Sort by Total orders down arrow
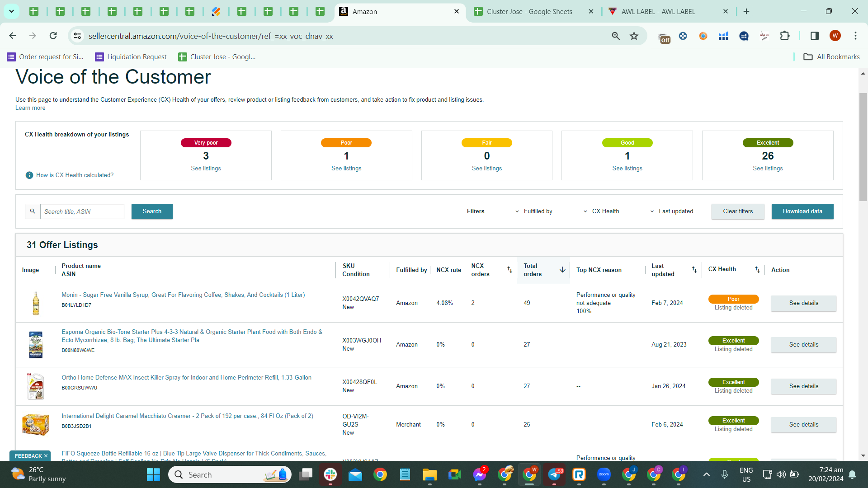 pyautogui.click(x=562, y=270)
